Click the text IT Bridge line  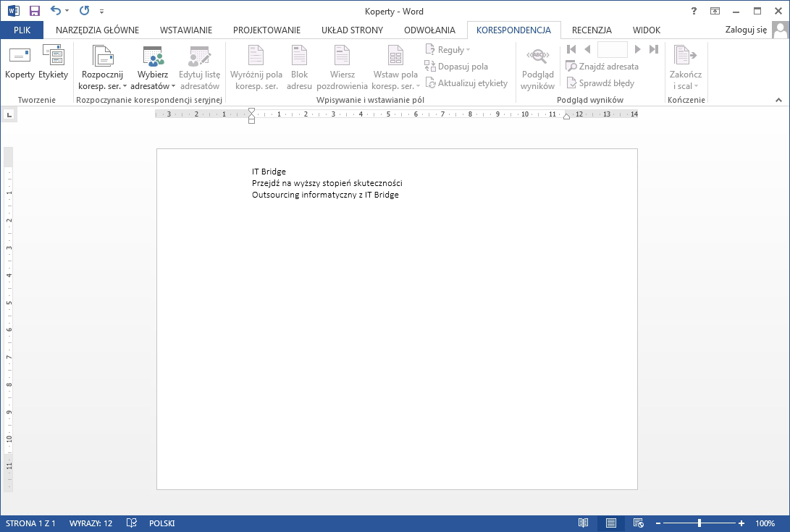[x=269, y=172]
